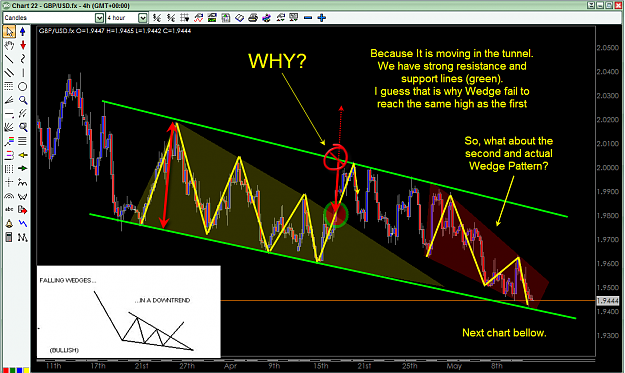Place a green right arrow marker
625x373 pixels.
pyautogui.click(x=23, y=169)
